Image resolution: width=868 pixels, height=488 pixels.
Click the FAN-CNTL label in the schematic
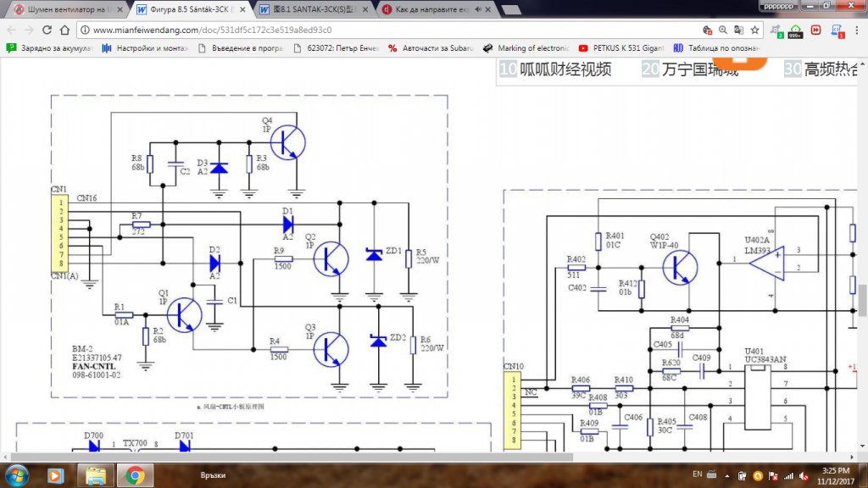(x=93, y=366)
